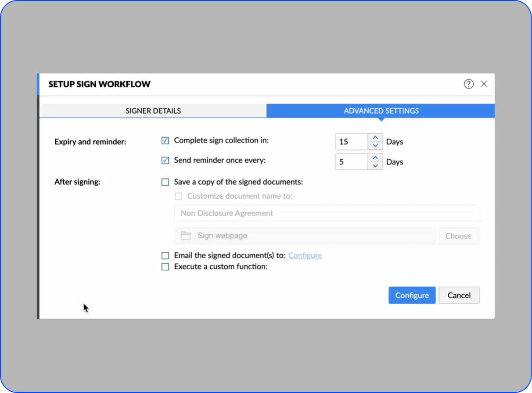Click the Sign webpage folder field

click(305, 236)
